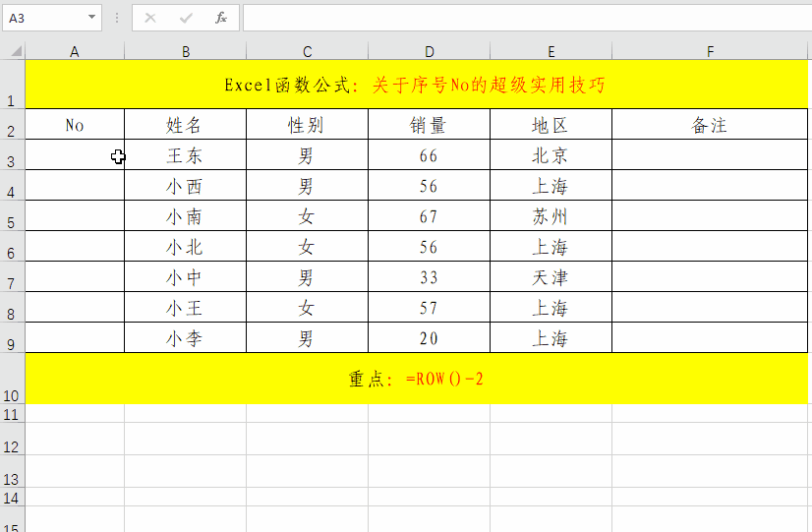Select column F header
The height and width of the screenshot is (532, 812).
[710, 51]
